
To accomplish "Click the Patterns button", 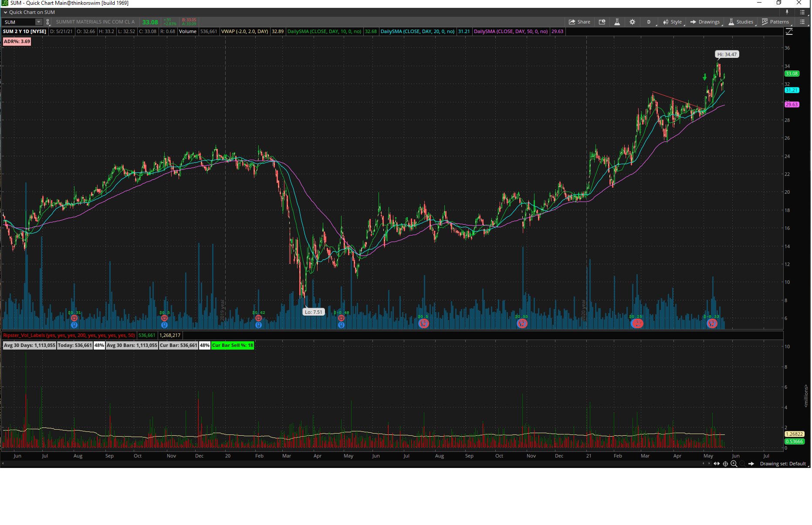I will (775, 22).
